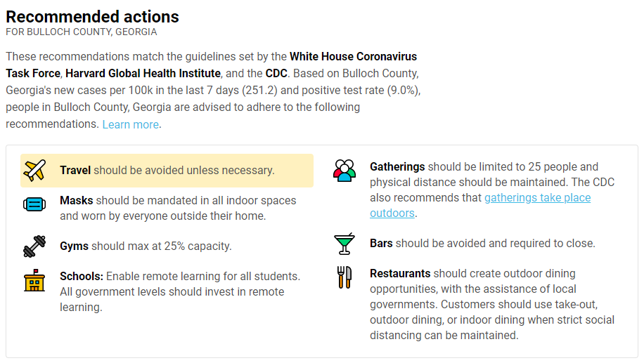Click the Masks recommendation text

tap(178, 208)
